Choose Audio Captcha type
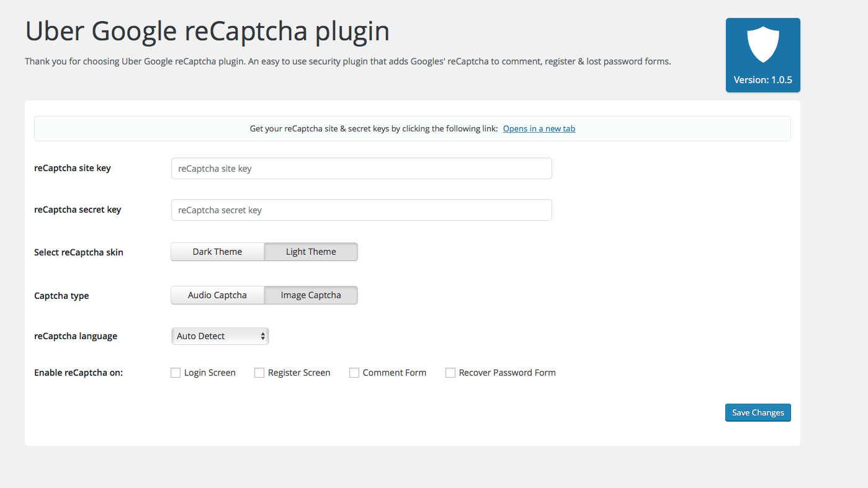The height and width of the screenshot is (488, 868). [218, 295]
